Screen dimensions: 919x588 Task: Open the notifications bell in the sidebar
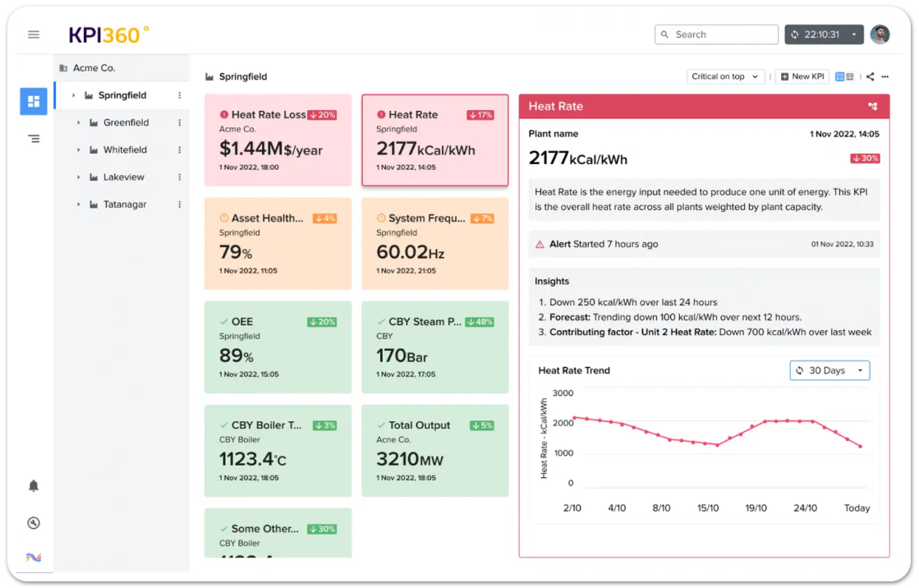click(33, 487)
